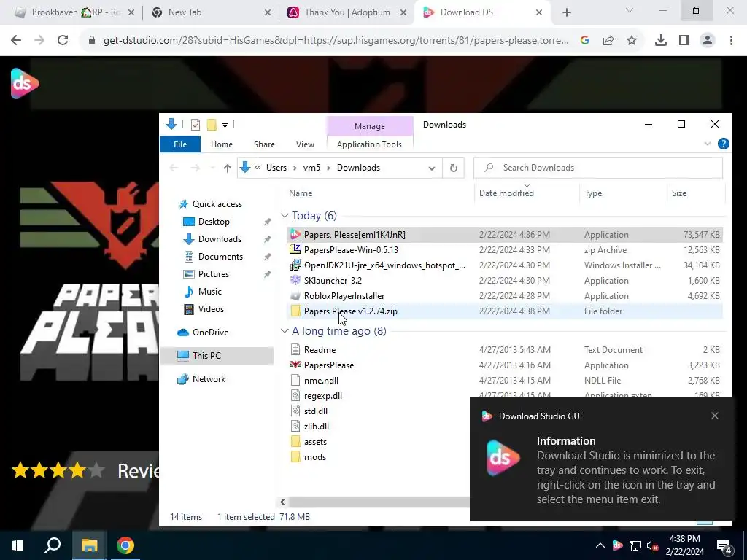Select This PC in navigation pane
The height and width of the screenshot is (560, 747).
[206, 356]
